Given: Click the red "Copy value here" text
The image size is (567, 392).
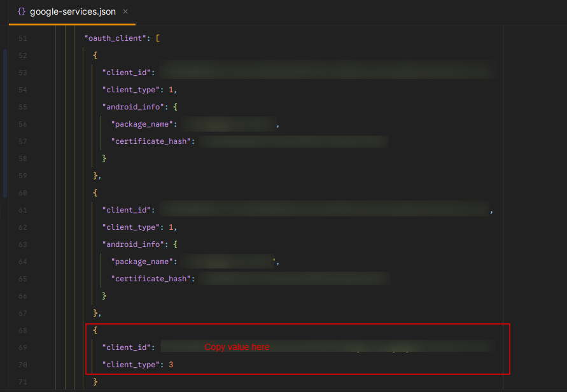Looking at the screenshot, I should pyautogui.click(x=237, y=347).
